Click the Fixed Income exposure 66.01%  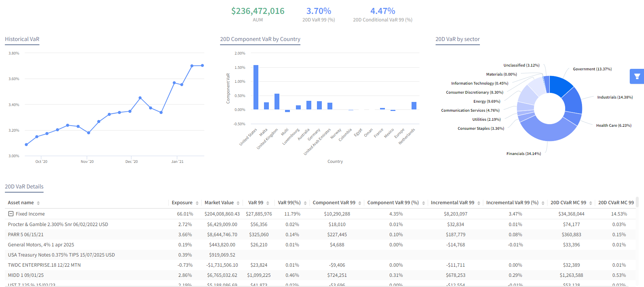click(185, 214)
